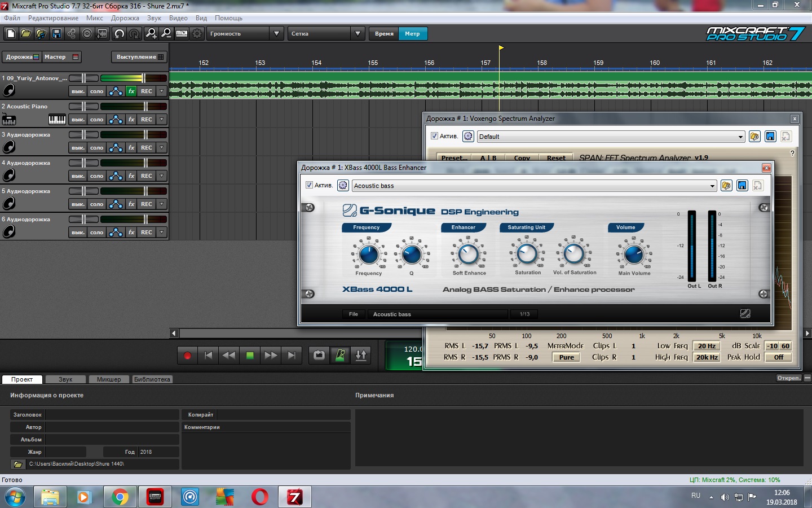
Task: Open the Редактирование menu
Action: [54, 18]
